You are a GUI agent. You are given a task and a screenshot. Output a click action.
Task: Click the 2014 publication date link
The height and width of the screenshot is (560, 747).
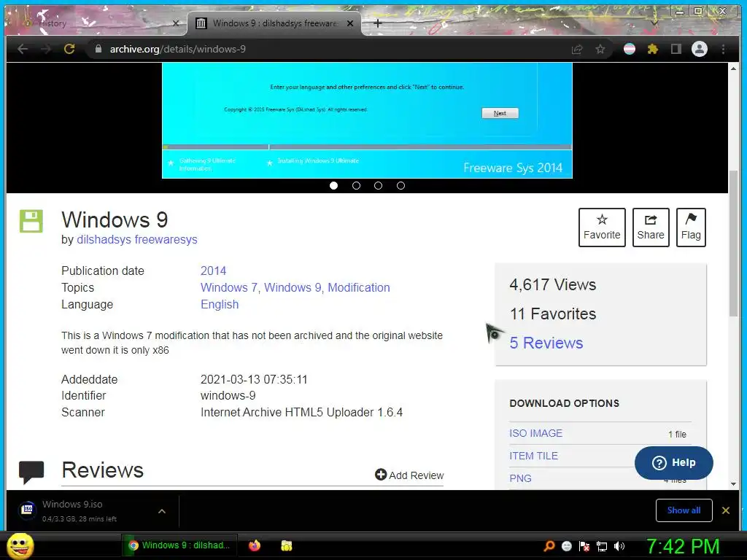pyautogui.click(x=213, y=271)
